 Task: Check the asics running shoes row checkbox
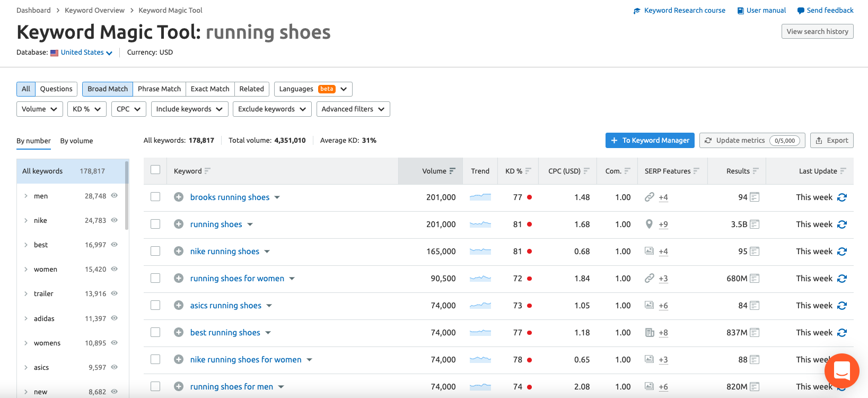[155, 305]
